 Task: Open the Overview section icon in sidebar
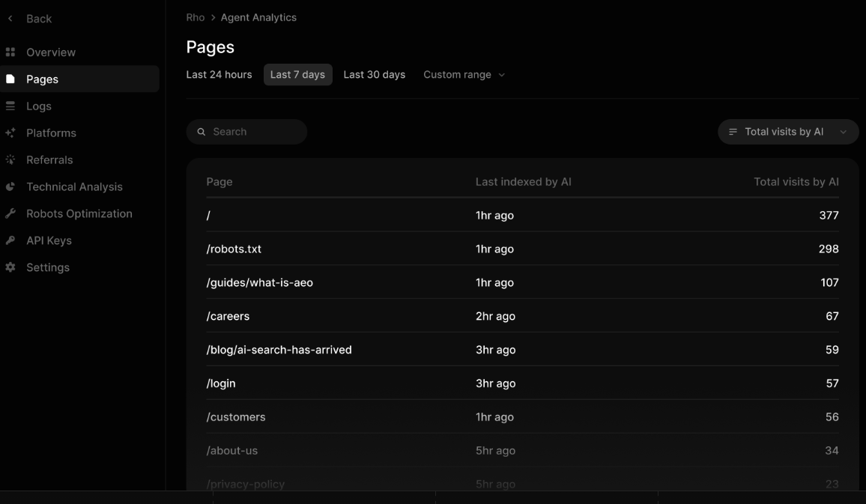point(12,52)
